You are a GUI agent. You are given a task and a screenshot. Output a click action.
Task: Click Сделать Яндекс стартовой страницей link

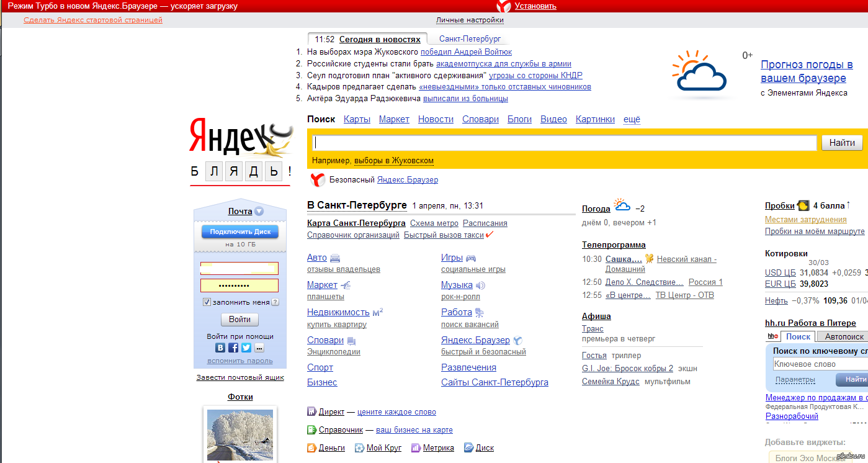93,20
